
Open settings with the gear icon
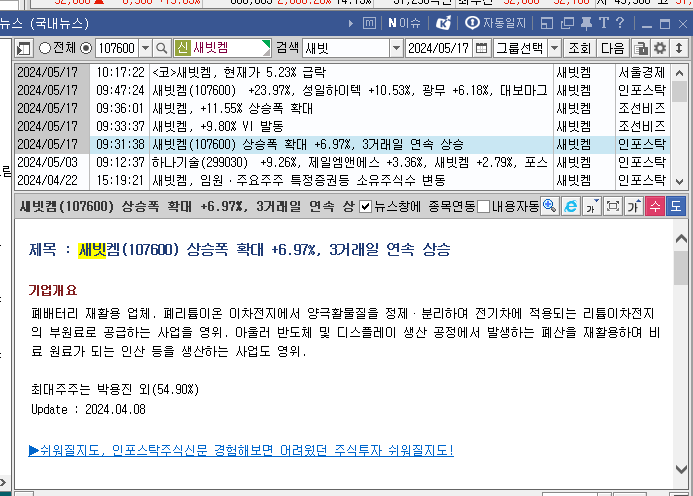[660, 48]
